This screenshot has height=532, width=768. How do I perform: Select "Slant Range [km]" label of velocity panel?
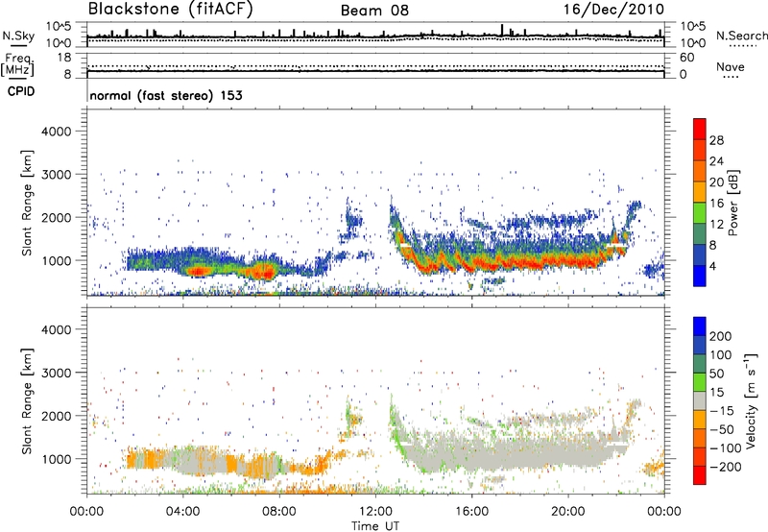[27, 401]
